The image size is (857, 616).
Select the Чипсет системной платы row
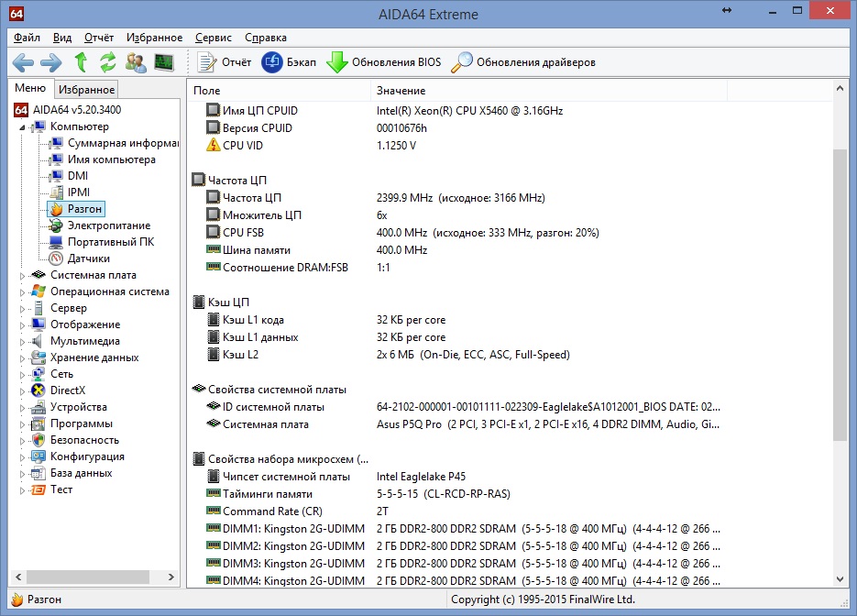tap(465, 477)
